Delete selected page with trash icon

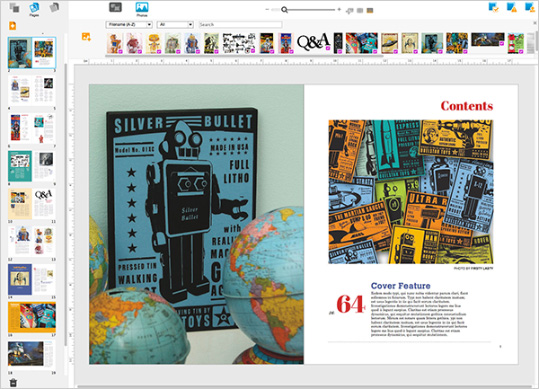13,382
